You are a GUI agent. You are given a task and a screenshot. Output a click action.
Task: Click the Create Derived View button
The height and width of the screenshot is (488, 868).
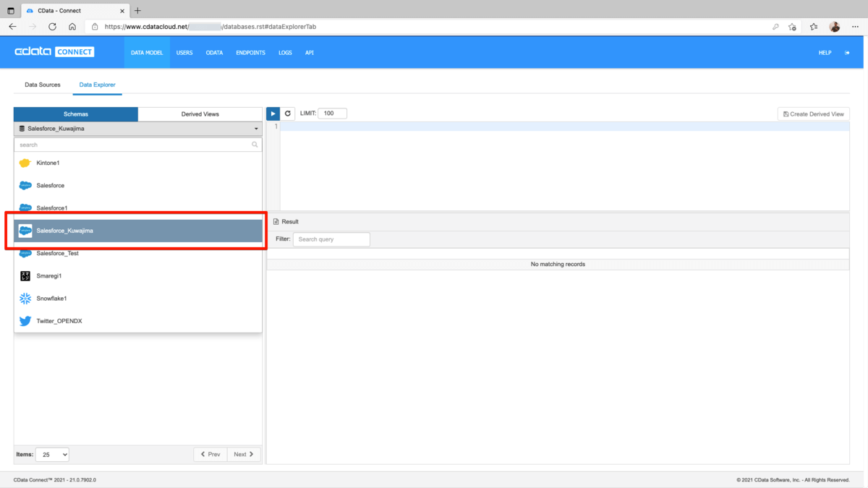click(813, 114)
